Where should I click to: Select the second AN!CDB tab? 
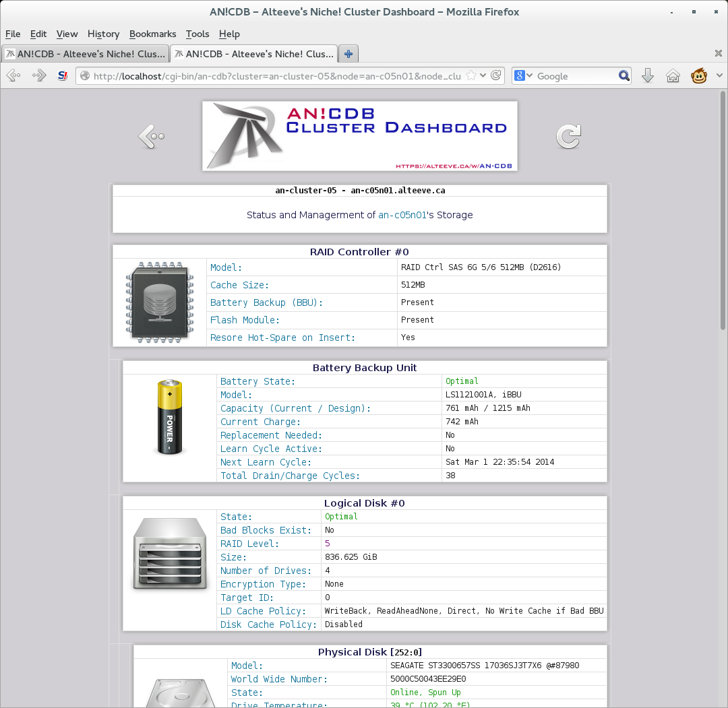click(254, 54)
